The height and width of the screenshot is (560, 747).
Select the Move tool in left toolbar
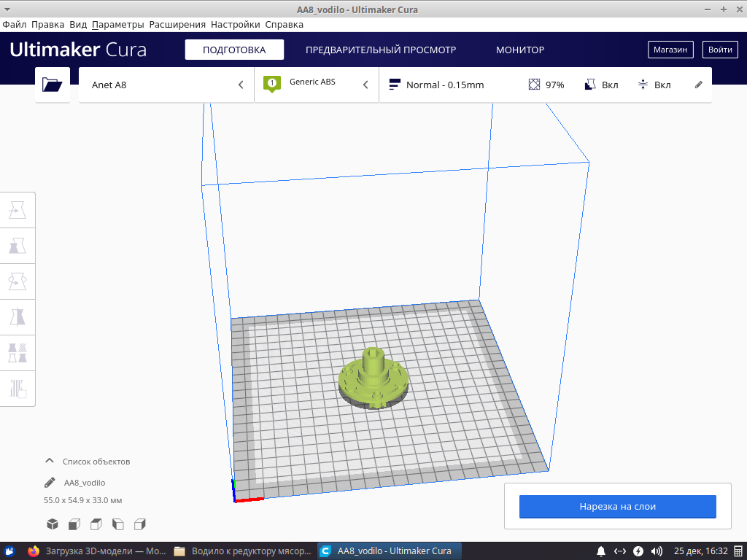[18, 210]
